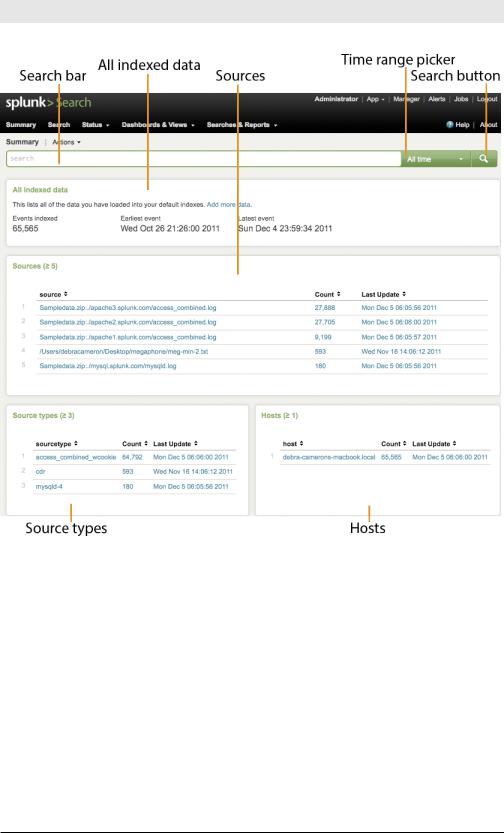Open the Summary menu item

click(21, 125)
